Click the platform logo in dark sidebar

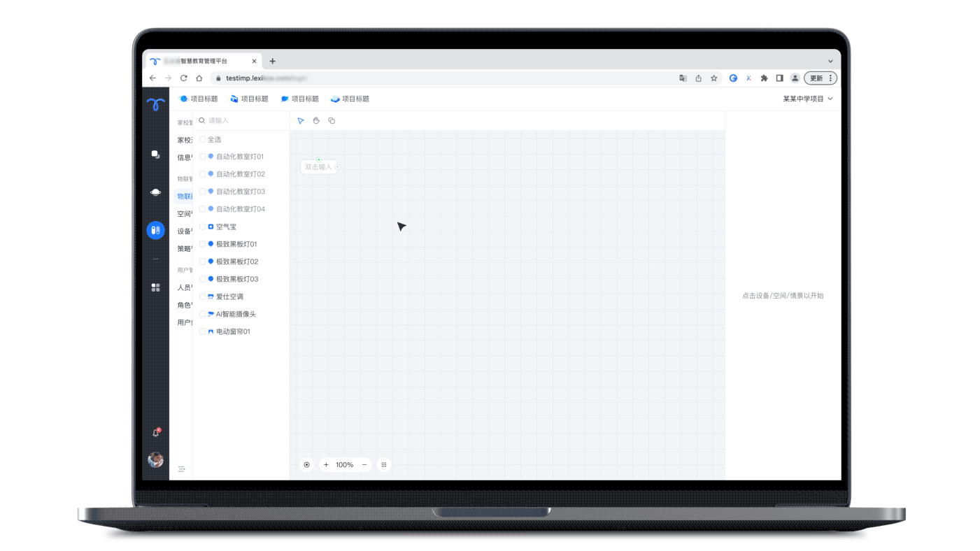(x=156, y=104)
